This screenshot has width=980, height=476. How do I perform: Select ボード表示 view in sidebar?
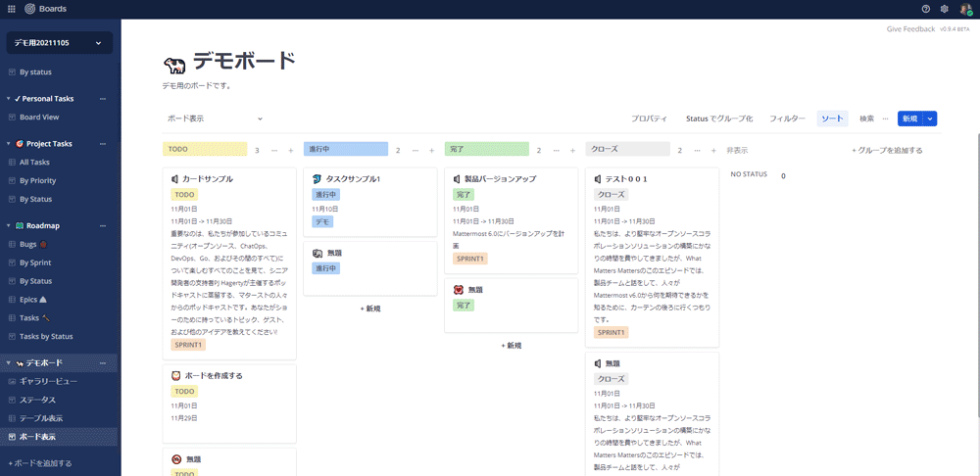coord(59,437)
